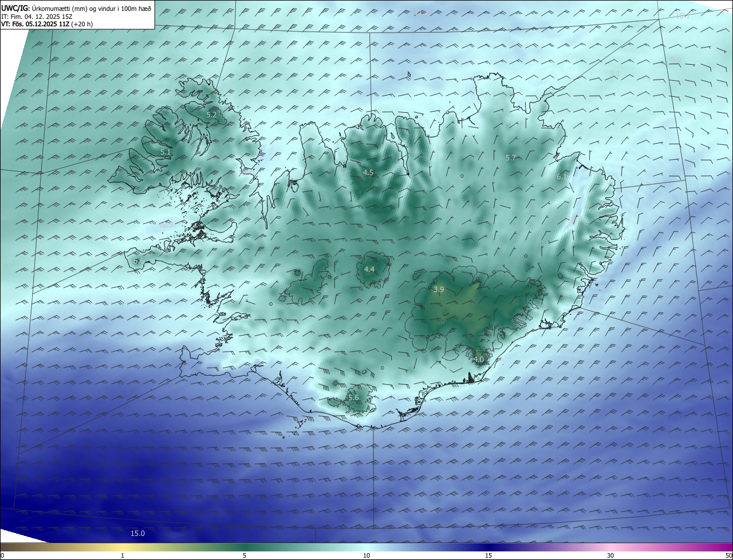
Task: Click the 6.6 value label on Snæfellsnes
Action: pos(139,261)
